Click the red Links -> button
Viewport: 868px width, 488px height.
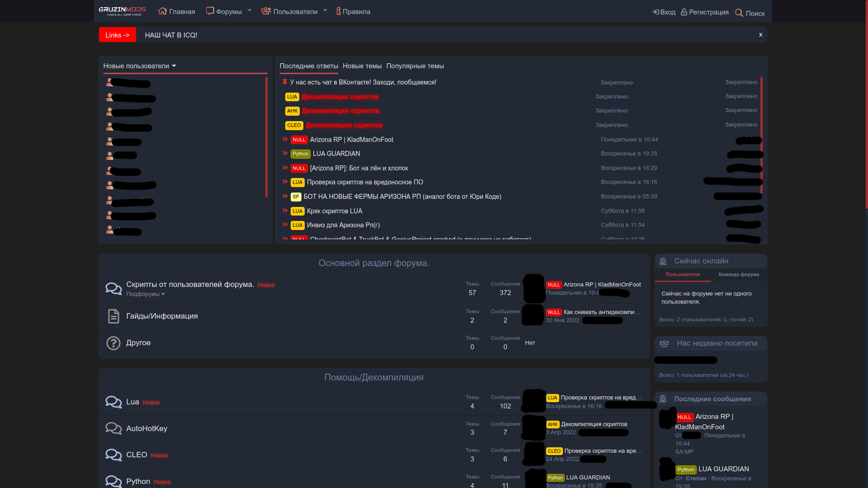pyautogui.click(x=117, y=35)
